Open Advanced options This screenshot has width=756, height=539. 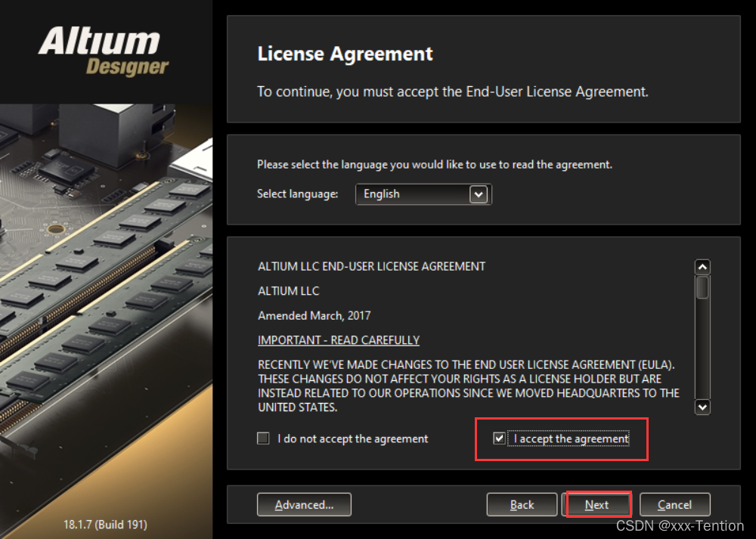[x=304, y=505]
